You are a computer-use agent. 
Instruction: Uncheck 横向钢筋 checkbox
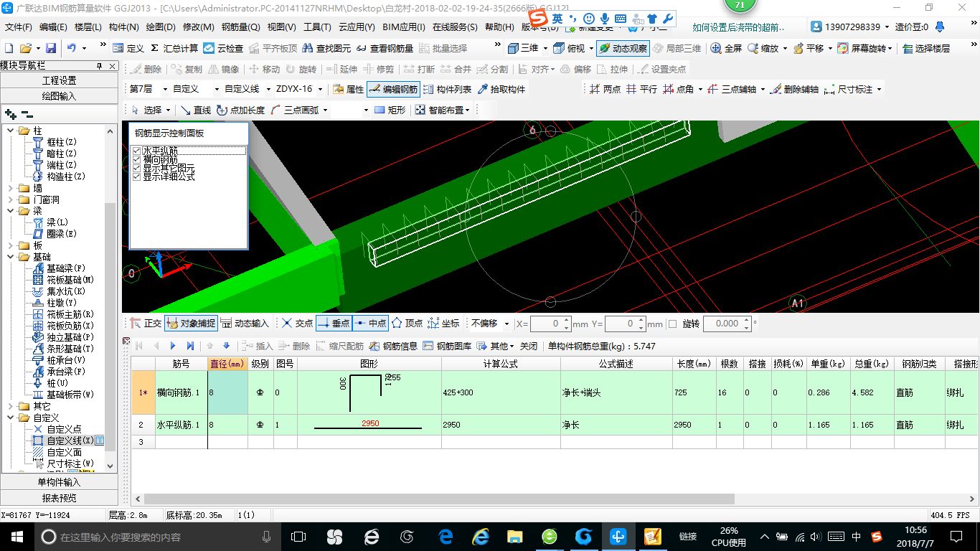coord(136,159)
